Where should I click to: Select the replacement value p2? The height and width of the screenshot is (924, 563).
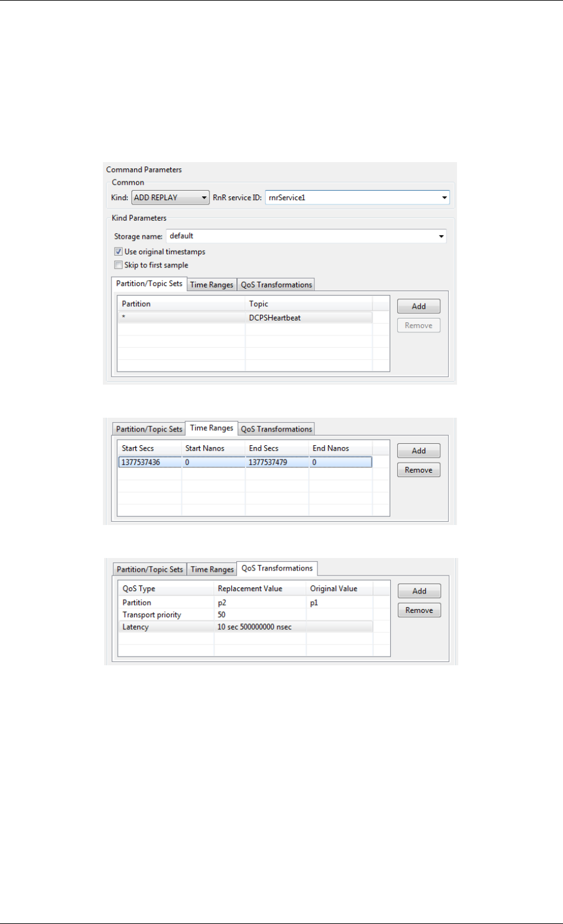260,603
